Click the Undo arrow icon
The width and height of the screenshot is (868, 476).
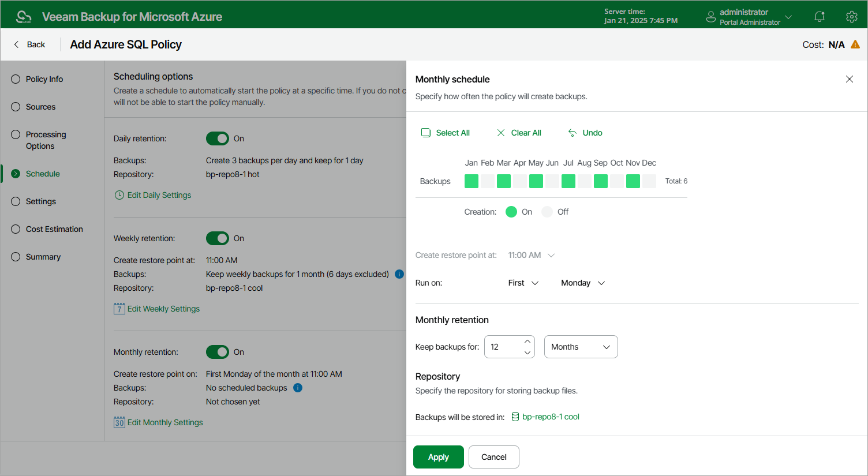[x=573, y=133]
